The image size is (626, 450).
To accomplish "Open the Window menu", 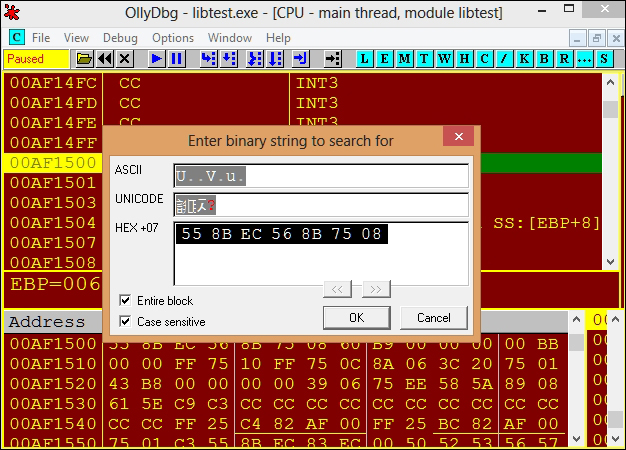I will pos(230,38).
